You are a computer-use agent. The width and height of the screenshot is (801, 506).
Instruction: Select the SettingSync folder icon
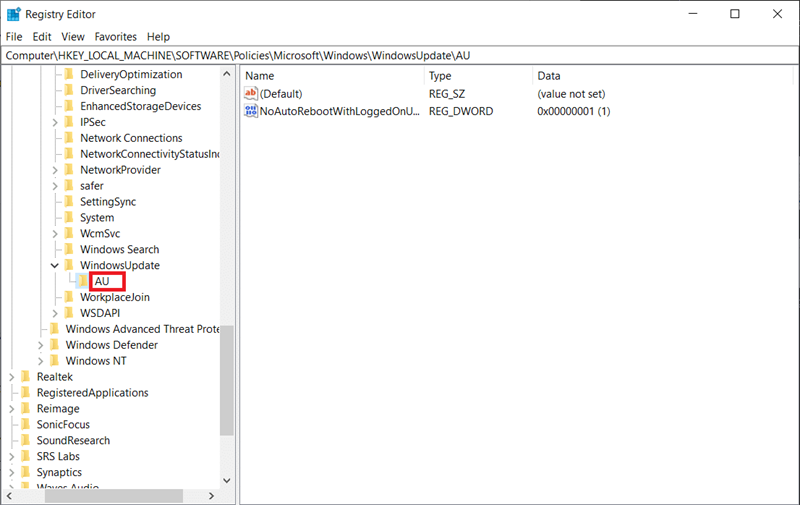point(69,201)
